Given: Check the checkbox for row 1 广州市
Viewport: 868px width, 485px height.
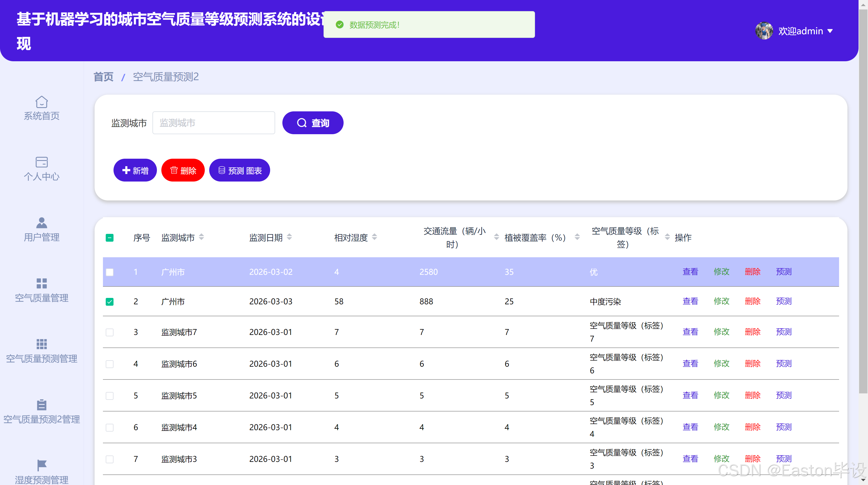Looking at the screenshot, I should (110, 272).
